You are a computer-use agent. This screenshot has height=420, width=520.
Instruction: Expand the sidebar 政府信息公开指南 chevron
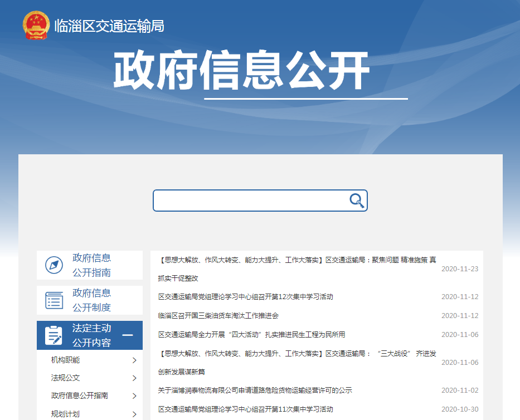pos(134,396)
